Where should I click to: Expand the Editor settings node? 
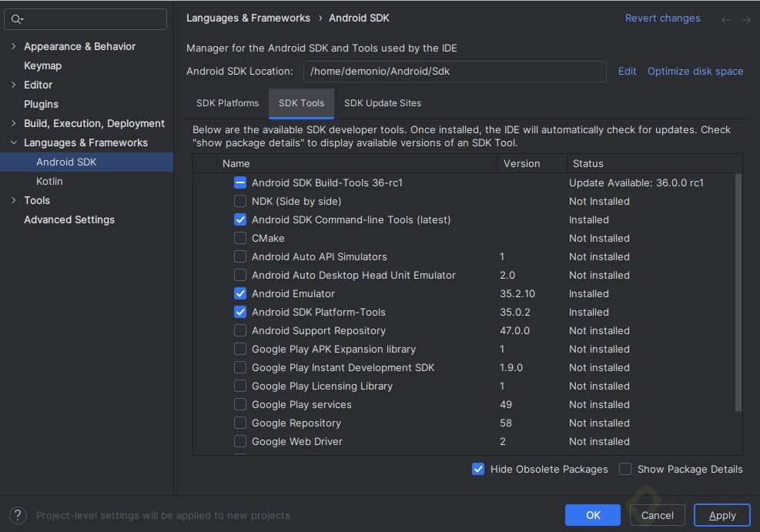point(14,85)
